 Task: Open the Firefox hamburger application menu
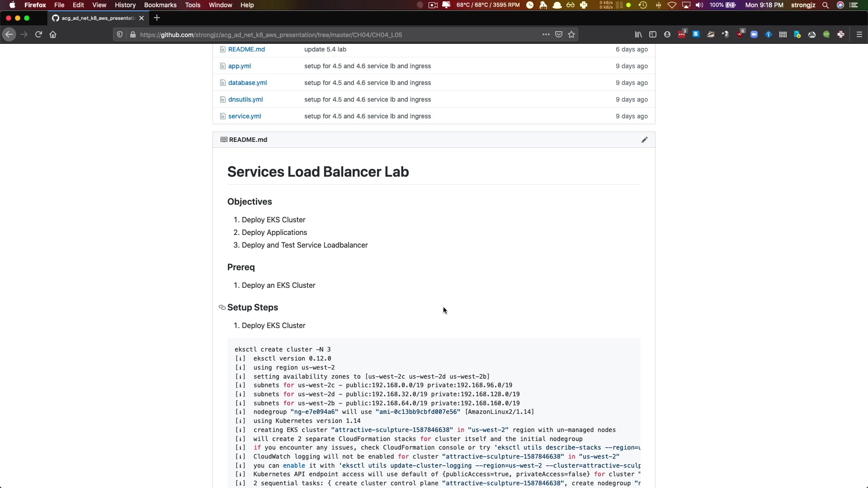coord(859,35)
